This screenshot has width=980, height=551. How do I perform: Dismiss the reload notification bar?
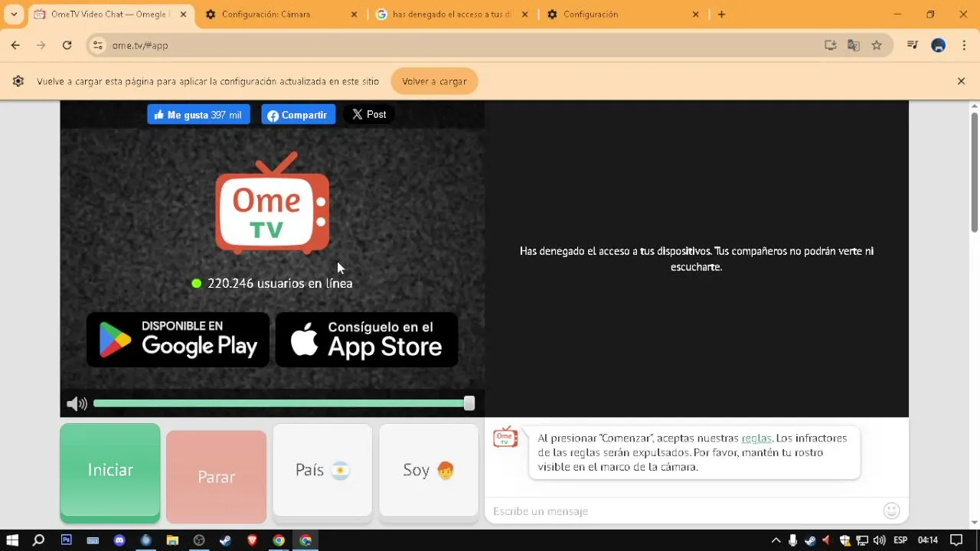point(961,81)
